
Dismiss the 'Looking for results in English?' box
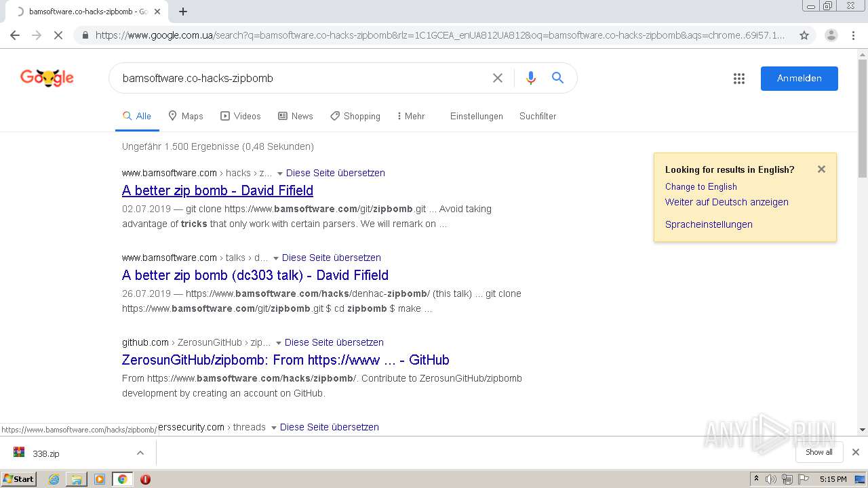coord(821,169)
